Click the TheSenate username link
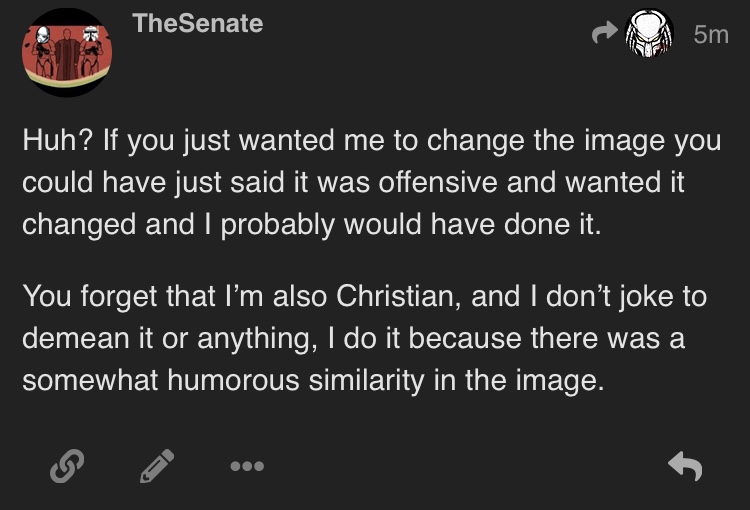This screenshot has width=750, height=510. [x=197, y=23]
